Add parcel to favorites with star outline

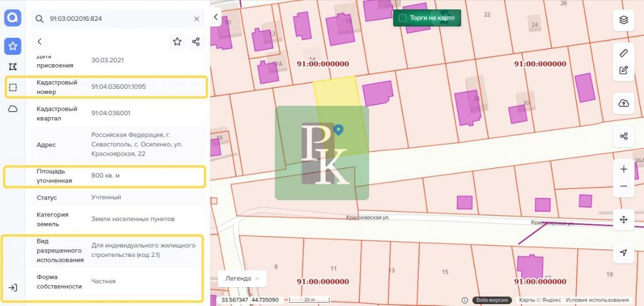177,42
